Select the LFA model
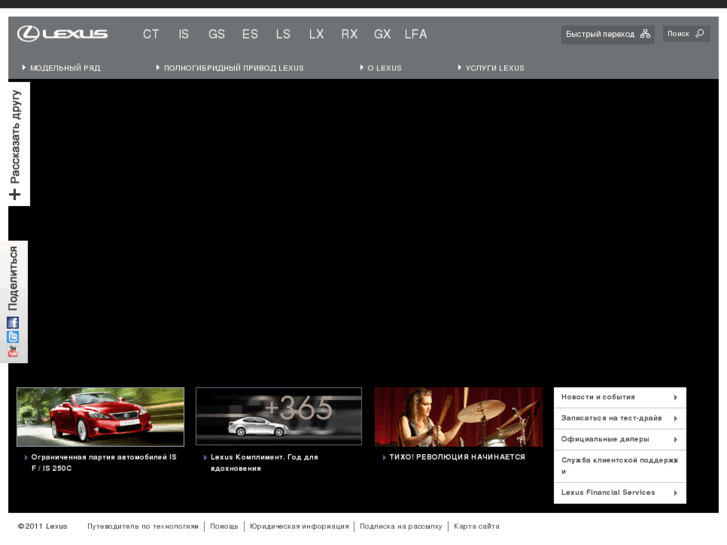The image size is (727, 545). (415, 34)
